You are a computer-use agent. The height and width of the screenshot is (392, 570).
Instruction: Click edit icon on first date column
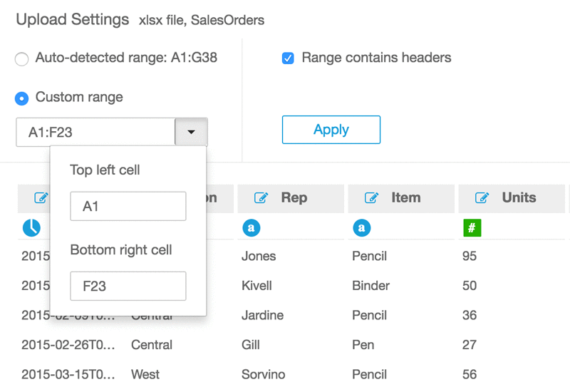(41, 198)
